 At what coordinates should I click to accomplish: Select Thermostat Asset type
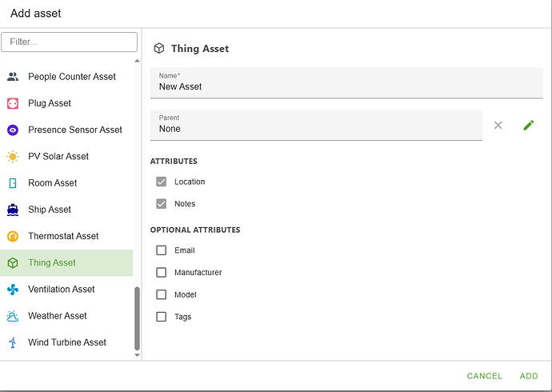pyautogui.click(x=66, y=236)
